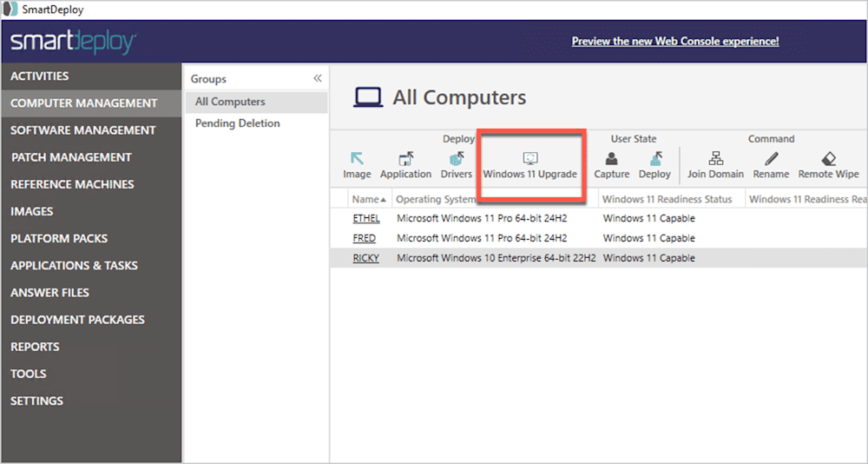Go to Patch Management
The width and height of the screenshot is (868, 464).
point(91,157)
